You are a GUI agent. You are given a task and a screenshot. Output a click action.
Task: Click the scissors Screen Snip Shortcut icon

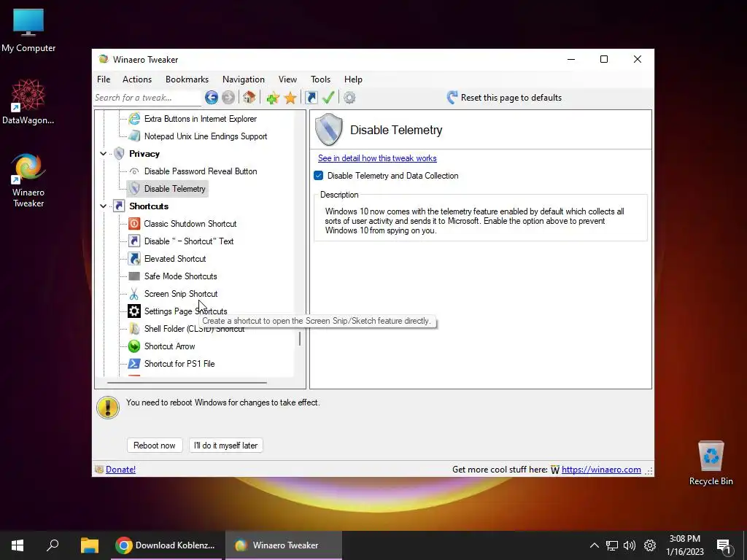coord(134,294)
